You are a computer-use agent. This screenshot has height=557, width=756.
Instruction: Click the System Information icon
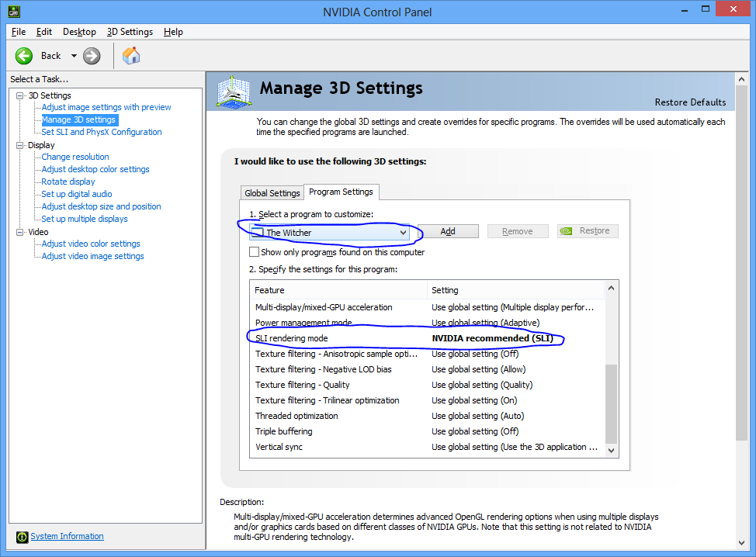tap(23, 537)
